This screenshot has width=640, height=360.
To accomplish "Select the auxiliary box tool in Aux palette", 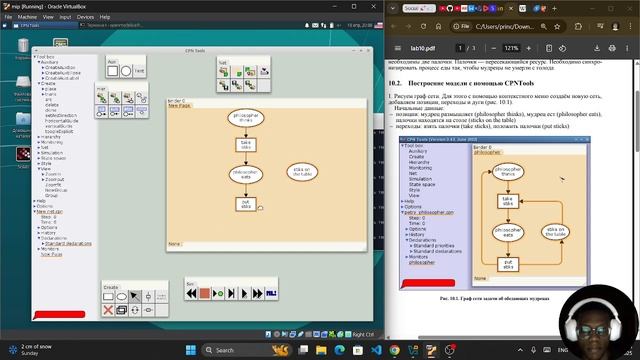I will tap(113, 71).
